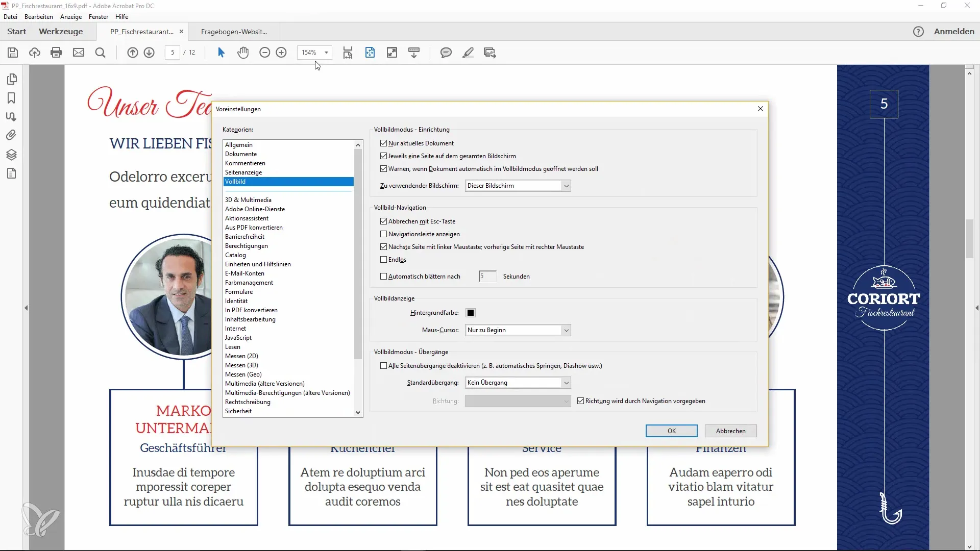Click the read mode toolbar icon
The image size is (980, 551).
[414, 53]
